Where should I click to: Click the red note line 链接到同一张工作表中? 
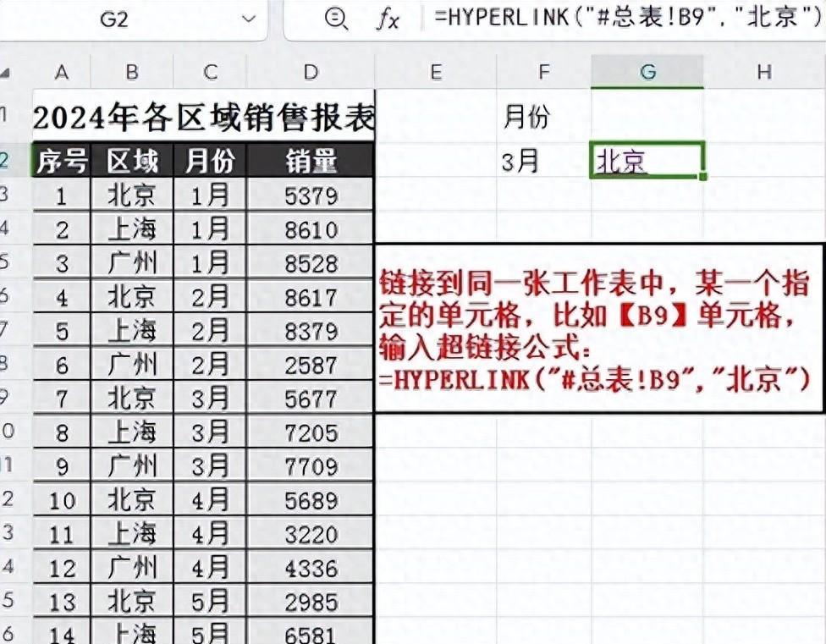(x=522, y=284)
